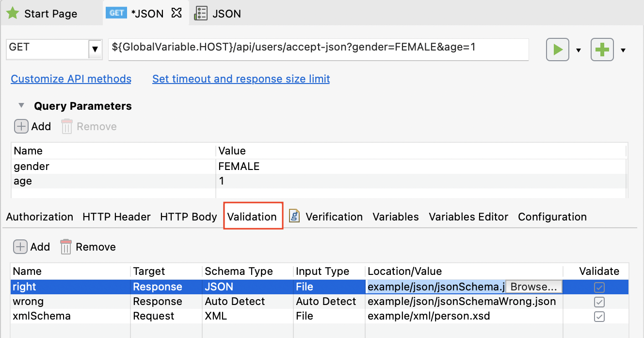644x338 pixels.
Task: Click the trash Remove icon in the Validation section
Action: 66,247
